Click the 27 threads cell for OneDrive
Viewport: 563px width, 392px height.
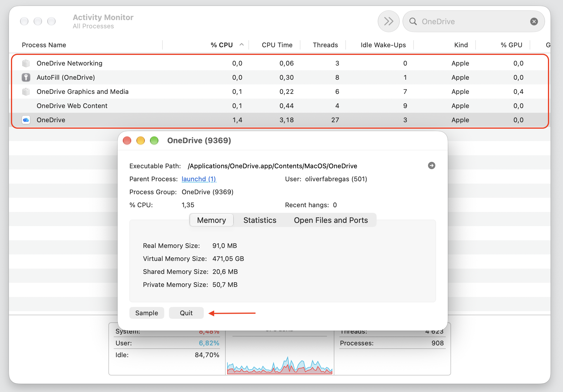tap(335, 120)
